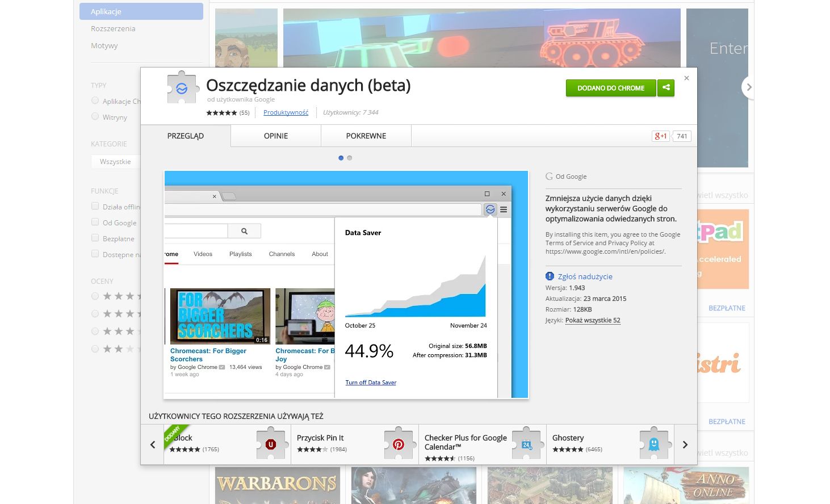Image resolution: width=830 pixels, height=504 pixels.
Task: Click the Zgłoś nadużycie link
Action: [585, 276]
